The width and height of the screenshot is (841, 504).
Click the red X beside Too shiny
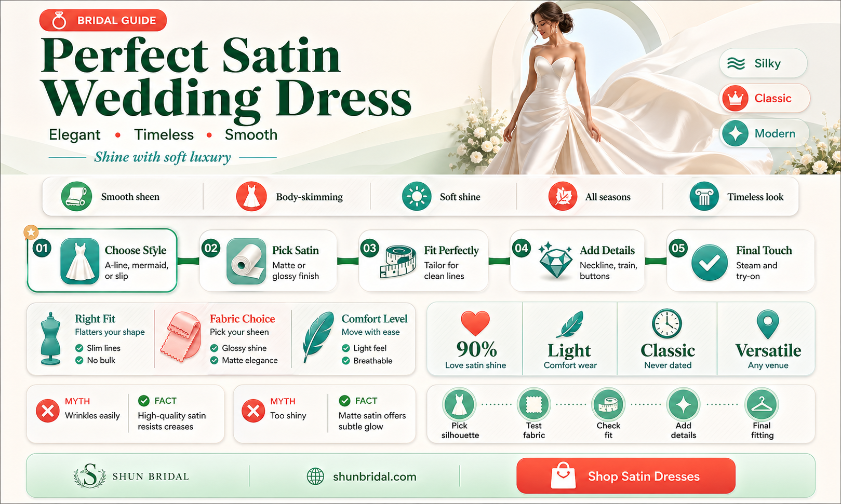coord(253,411)
